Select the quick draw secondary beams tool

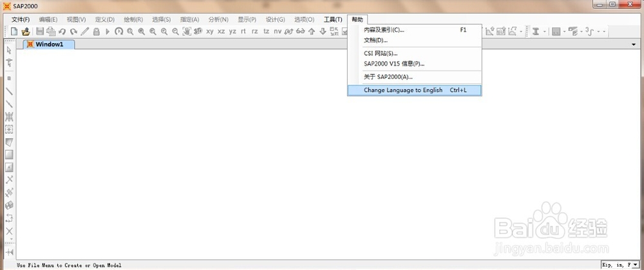[x=9, y=129]
